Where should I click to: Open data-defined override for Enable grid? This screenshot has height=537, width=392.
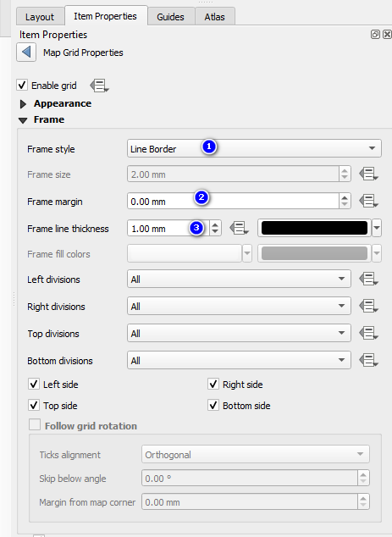click(99, 86)
